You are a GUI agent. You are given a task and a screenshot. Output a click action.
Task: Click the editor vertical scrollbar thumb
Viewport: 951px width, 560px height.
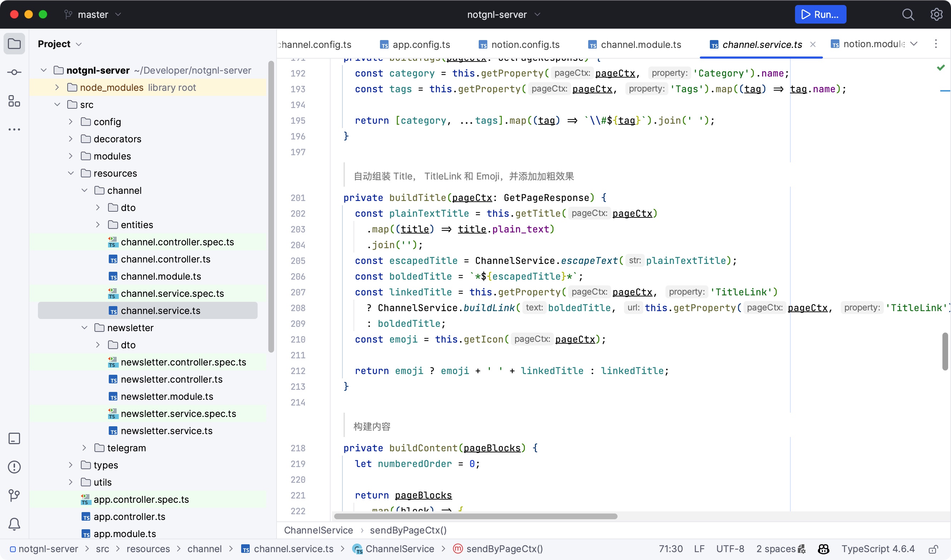(945, 352)
